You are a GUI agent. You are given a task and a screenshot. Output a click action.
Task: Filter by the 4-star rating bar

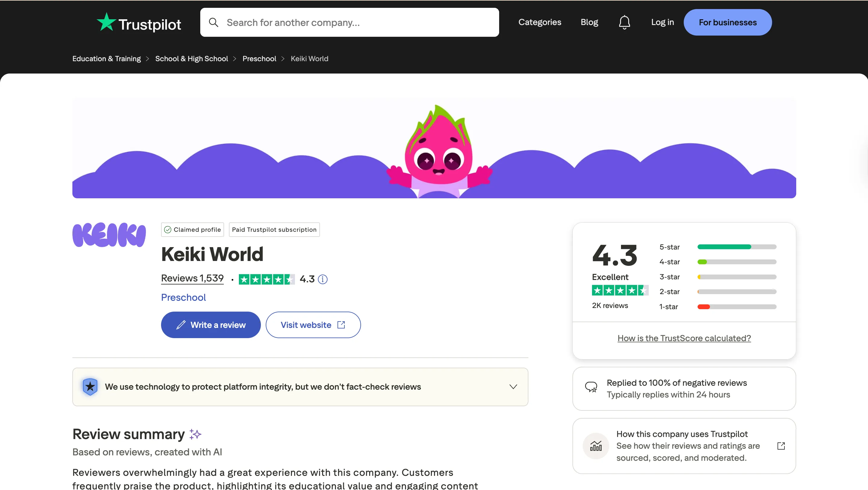718,262
